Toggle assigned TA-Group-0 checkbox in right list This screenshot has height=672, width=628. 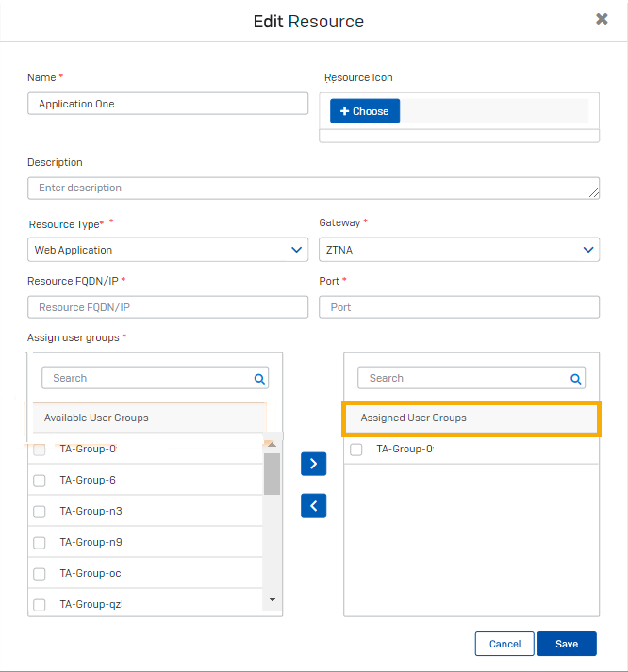point(355,450)
